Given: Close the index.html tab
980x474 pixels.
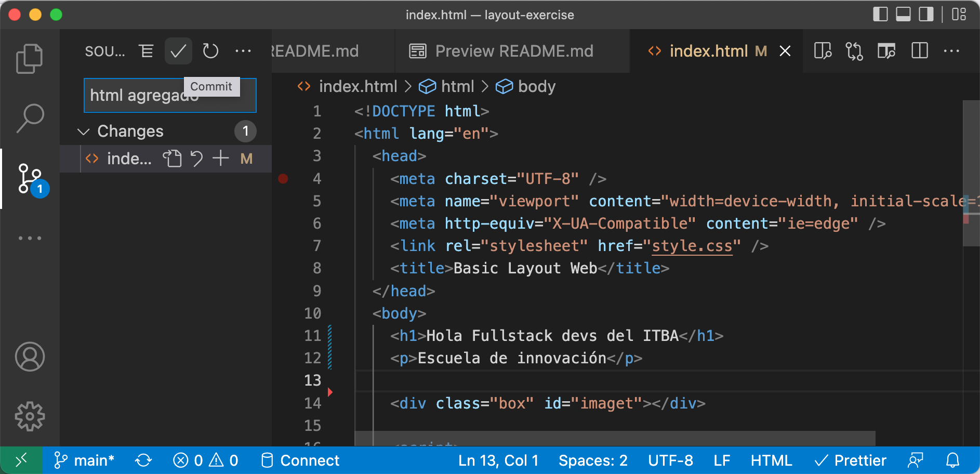Looking at the screenshot, I should click(x=785, y=51).
